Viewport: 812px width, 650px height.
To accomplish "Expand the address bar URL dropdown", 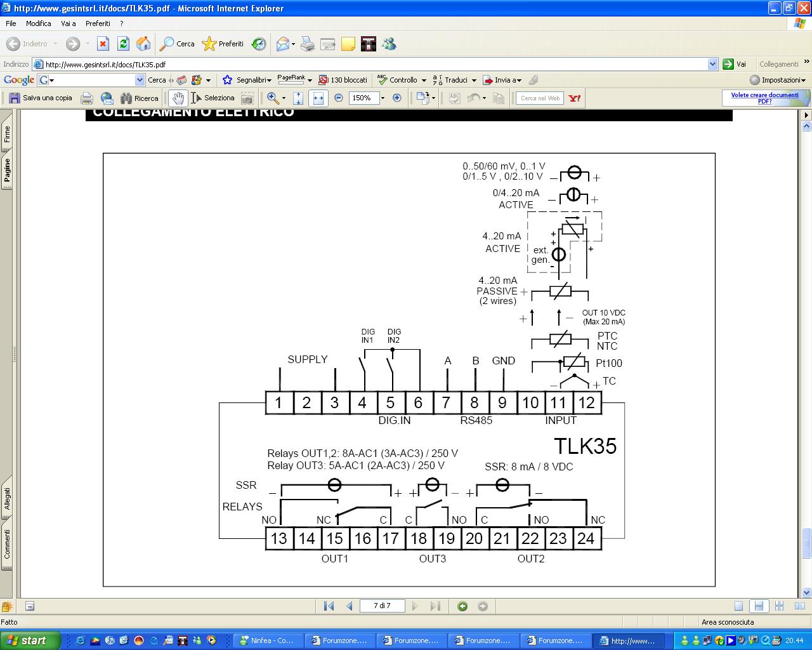I will coord(712,64).
